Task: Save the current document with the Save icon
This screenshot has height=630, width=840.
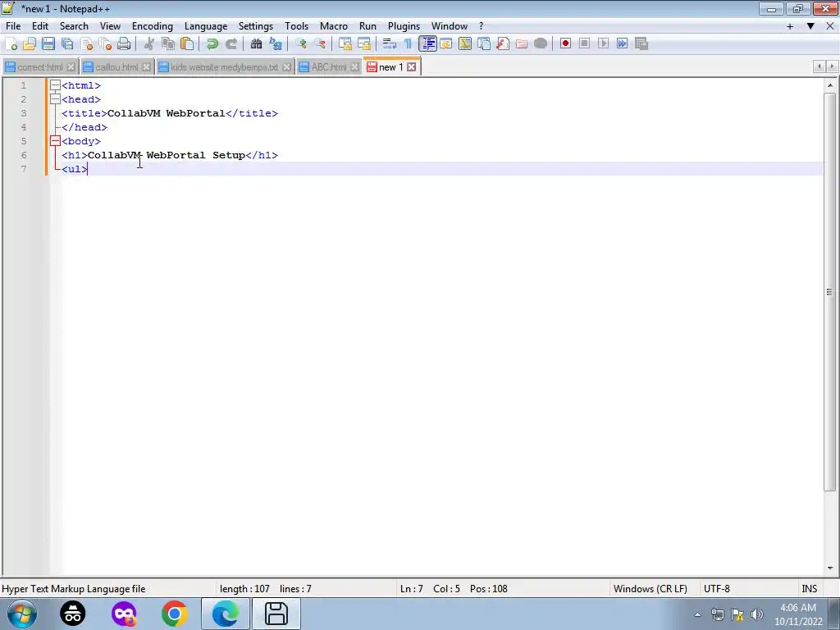Action: point(48,44)
